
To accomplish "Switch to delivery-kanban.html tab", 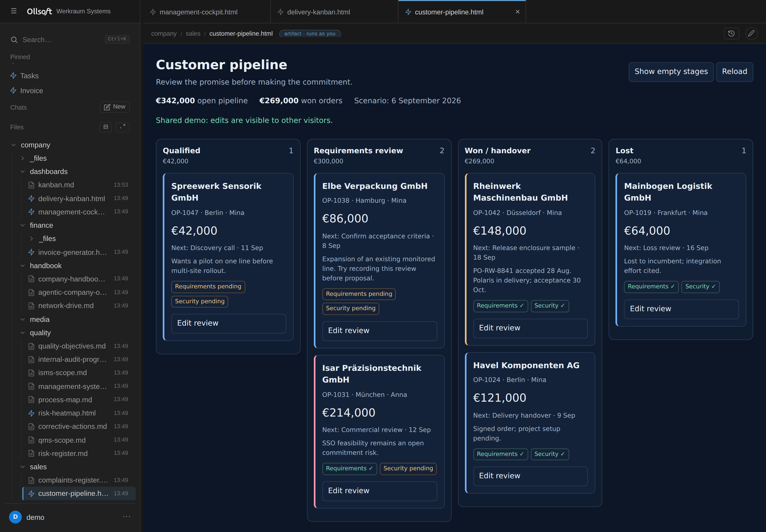I will coord(334,12).
